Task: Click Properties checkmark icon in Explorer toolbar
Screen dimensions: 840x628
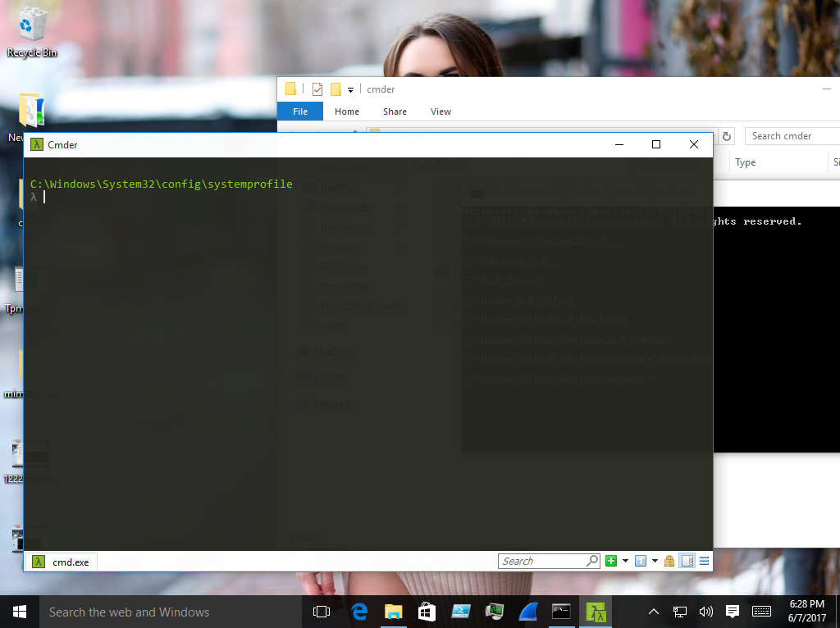Action: (317, 89)
